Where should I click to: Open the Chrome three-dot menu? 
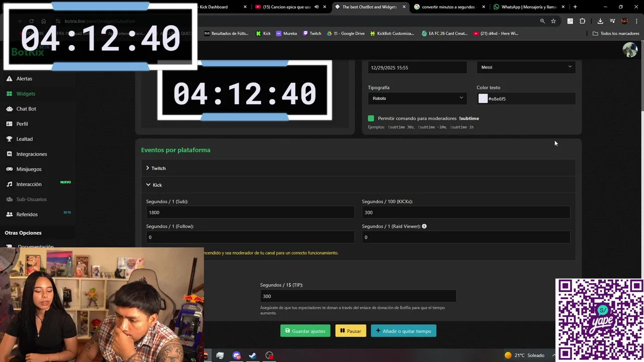[637, 21]
